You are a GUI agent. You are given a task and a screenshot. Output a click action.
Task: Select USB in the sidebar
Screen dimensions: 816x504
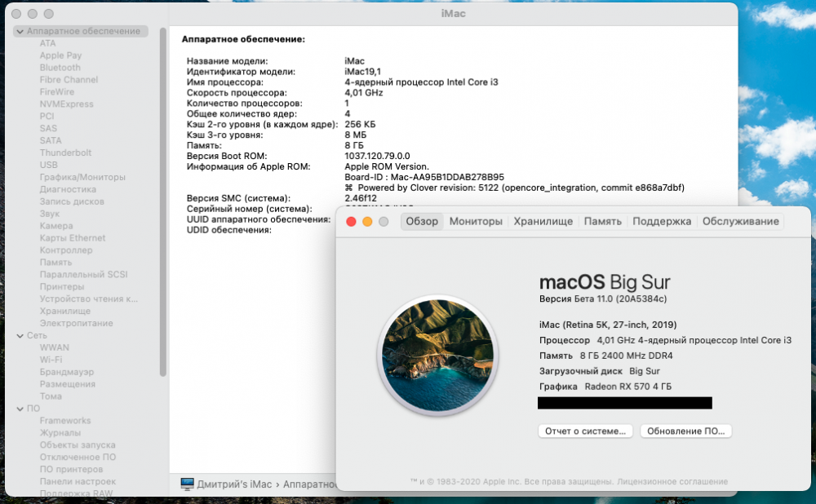48,165
